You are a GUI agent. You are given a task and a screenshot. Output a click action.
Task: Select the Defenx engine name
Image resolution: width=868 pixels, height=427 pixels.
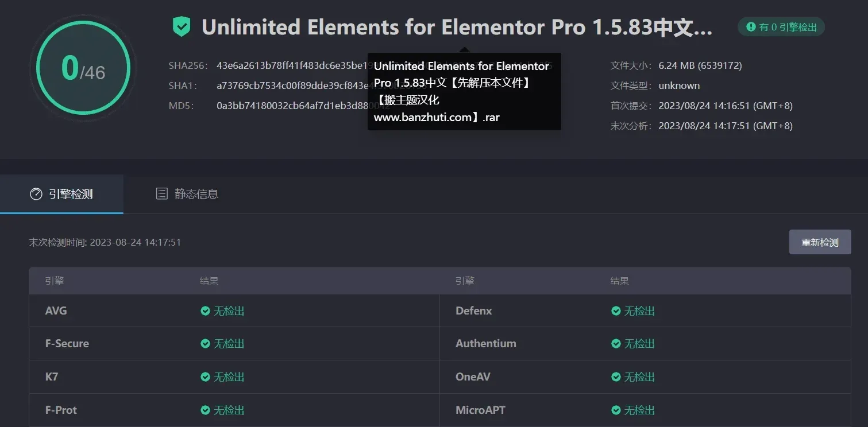[474, 310]
